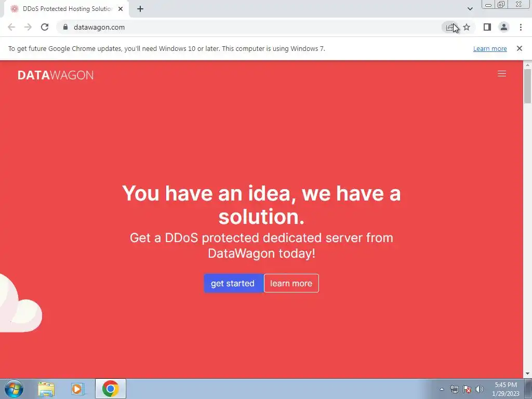Go forward to next page
The image size is (532, 399).
point(28,27)
